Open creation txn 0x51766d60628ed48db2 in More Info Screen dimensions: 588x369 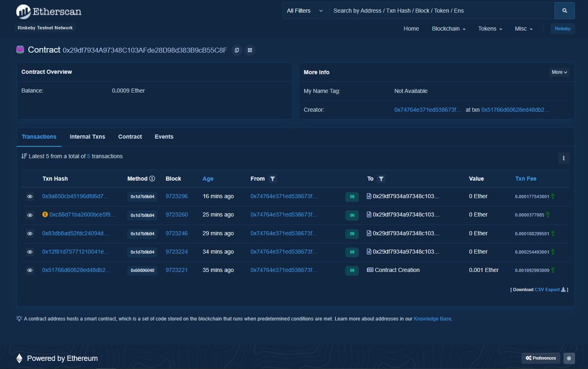click(x=515, y=110)
